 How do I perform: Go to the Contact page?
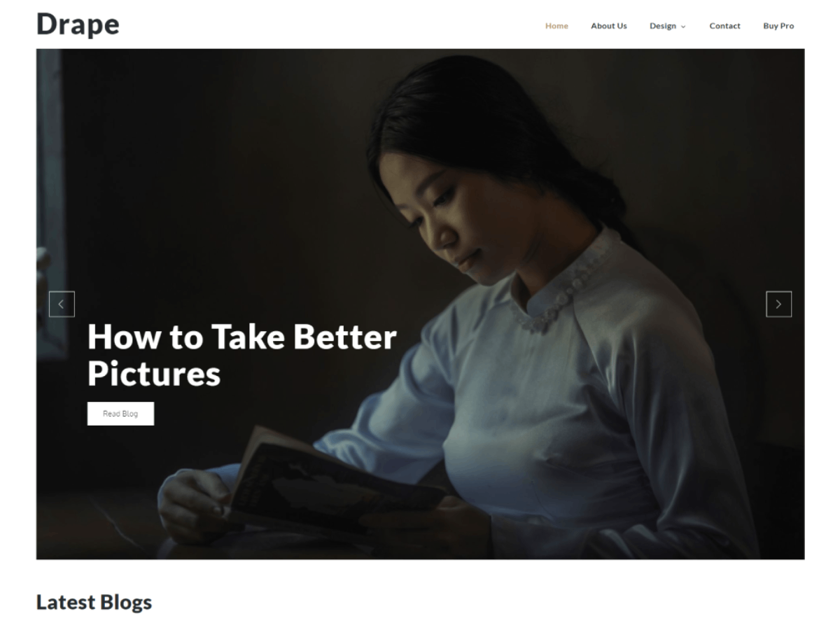tap(724, 26)
